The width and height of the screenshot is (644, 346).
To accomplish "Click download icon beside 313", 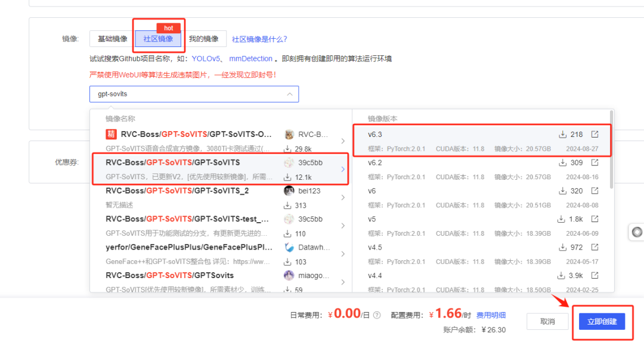I will tap(287, 205).
